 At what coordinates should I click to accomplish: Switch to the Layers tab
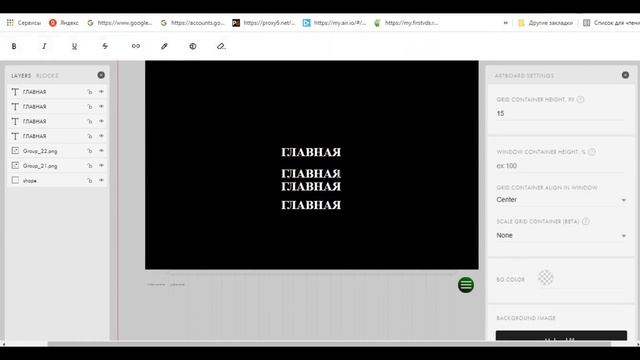(x=21, y=76)
